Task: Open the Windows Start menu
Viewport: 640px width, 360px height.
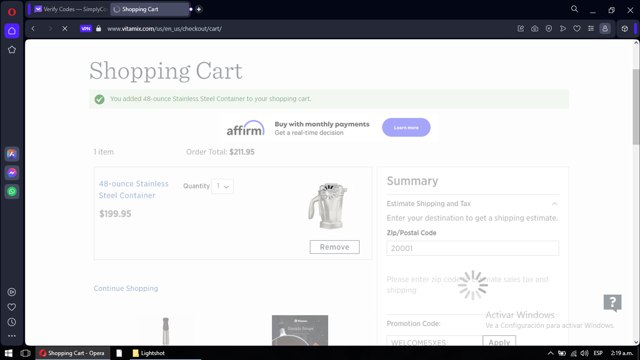Action: [x=8, y=353]
